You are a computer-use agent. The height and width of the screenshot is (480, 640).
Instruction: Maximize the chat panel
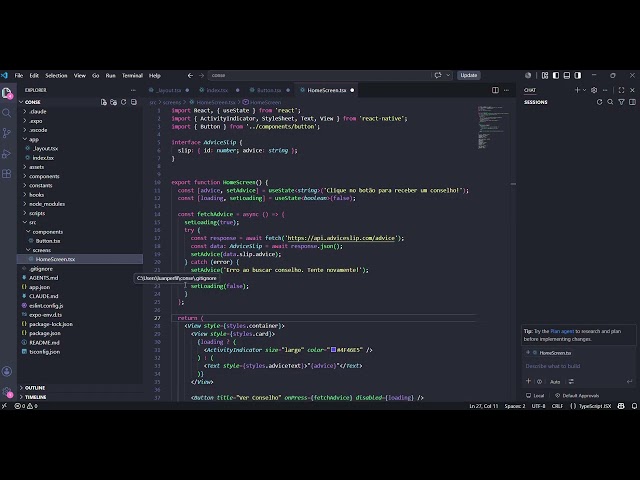click(x=621, y=90)
